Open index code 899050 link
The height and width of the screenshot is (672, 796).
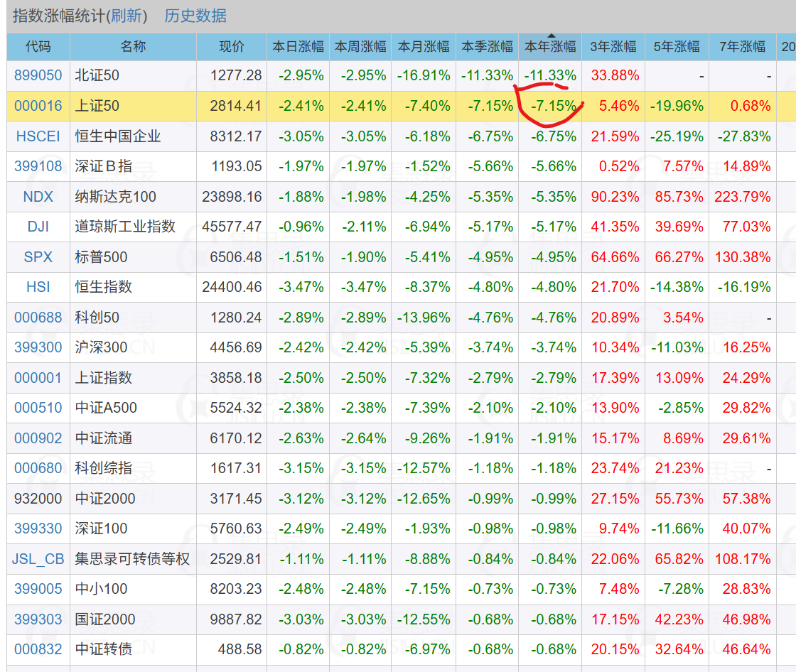click(x=38, y=75)
